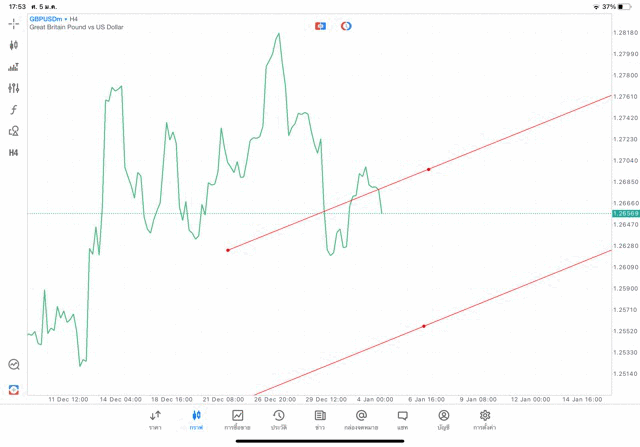Tap the new order icon at the sidebar bottom

point(14,389)
